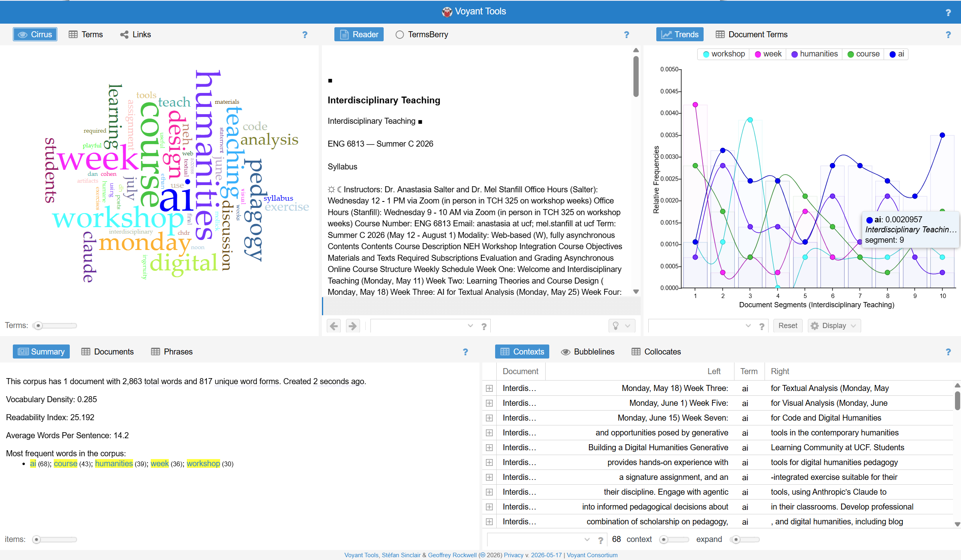Image resolution: width=961 pixels, height=560 pixels.
Task: Click highlighted word 'course' in Summary
Action: point(65,464)
